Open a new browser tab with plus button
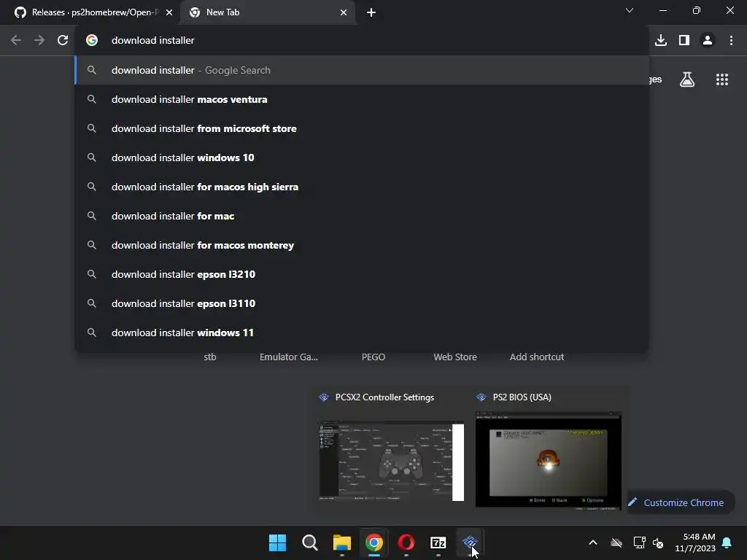 point(371,13)
